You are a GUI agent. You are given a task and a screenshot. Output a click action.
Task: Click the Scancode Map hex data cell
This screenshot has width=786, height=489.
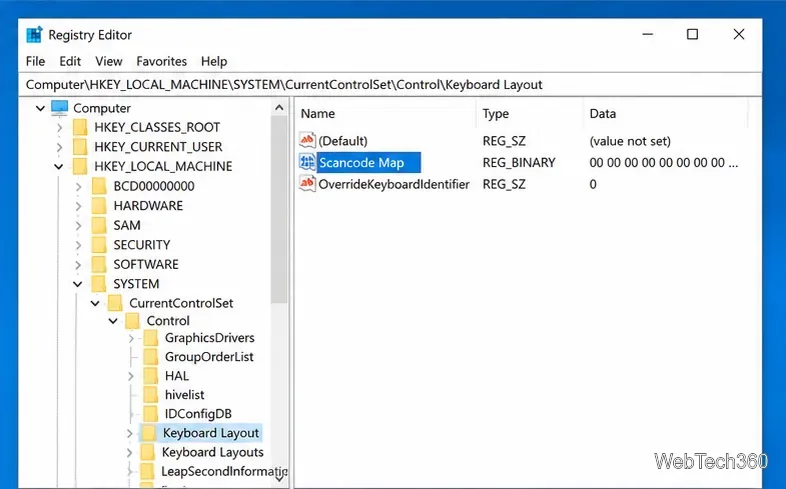tap(663, 162)
